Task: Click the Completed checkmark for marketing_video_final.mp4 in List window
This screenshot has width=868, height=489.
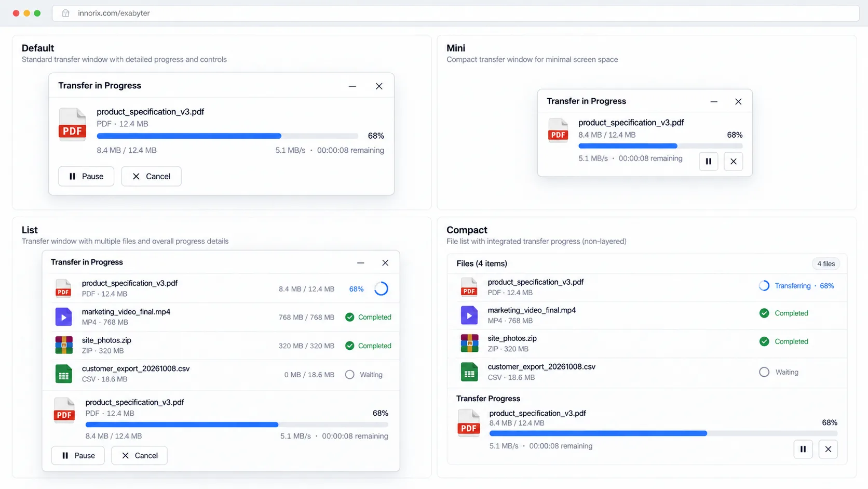Action: pos(350,317)
